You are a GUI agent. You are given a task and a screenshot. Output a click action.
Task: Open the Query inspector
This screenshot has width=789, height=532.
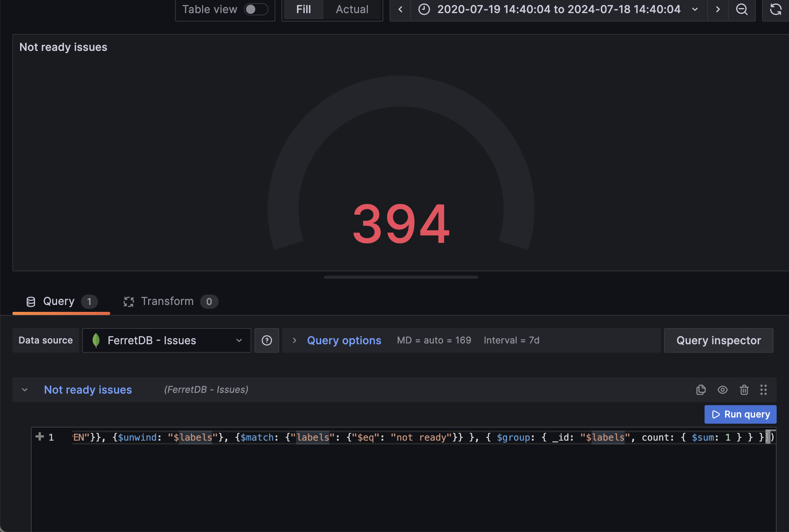[x=718, y=340]
